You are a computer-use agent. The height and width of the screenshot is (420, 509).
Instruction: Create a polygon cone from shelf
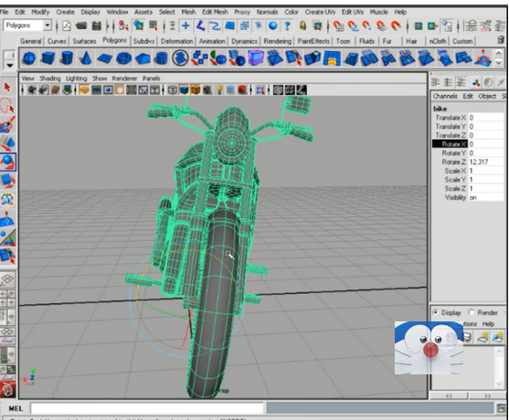[x=85, y=58]
